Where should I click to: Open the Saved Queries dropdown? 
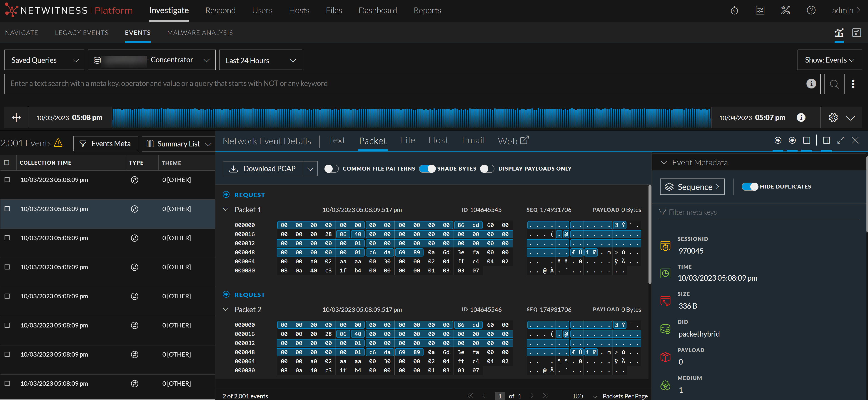coord(44,60)
